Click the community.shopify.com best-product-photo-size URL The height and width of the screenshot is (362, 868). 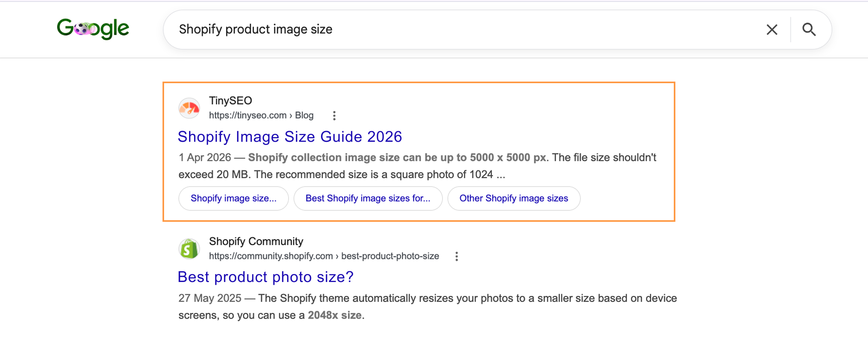click(x=324, y=256)
